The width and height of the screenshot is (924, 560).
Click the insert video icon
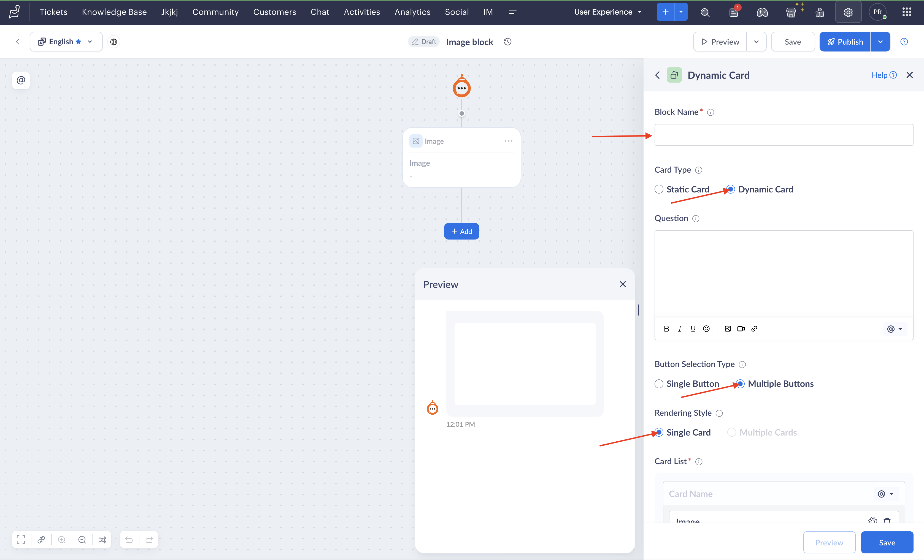741,329
